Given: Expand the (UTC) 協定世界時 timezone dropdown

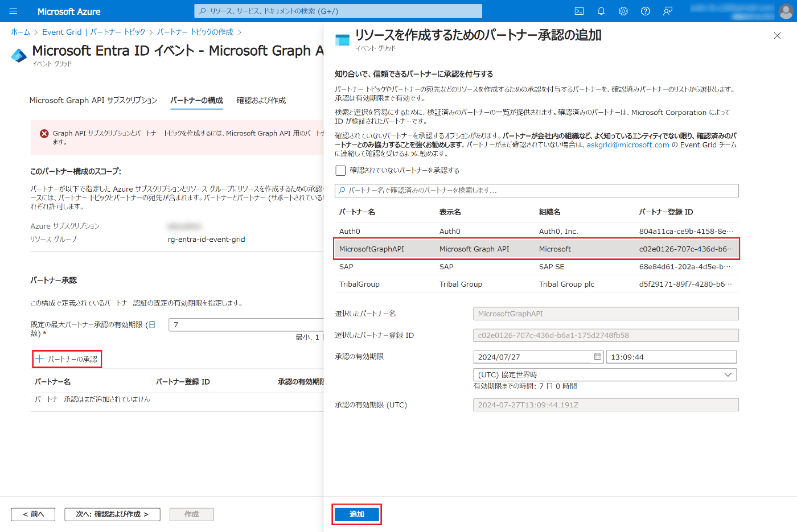Looking at the screenshot, I should point(728,374).
